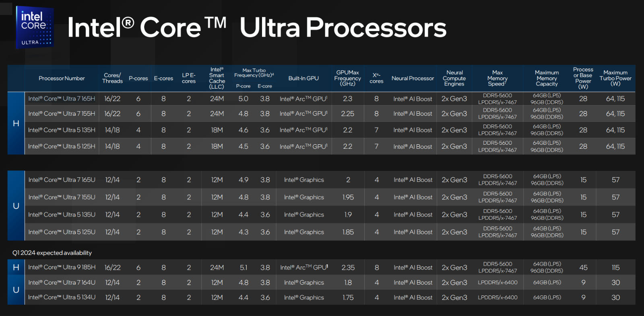Click the Intel Core Ultra 7 165U entry
The height and width of the screenshot is (316, 644).
pos(62,180)
